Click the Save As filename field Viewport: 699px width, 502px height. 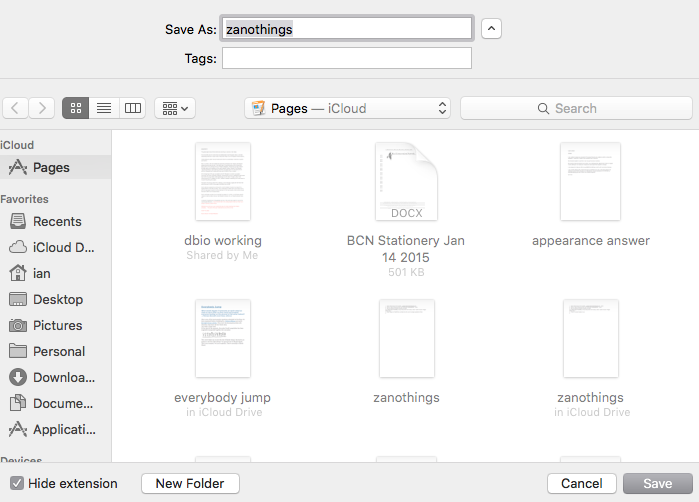[347, 29]
